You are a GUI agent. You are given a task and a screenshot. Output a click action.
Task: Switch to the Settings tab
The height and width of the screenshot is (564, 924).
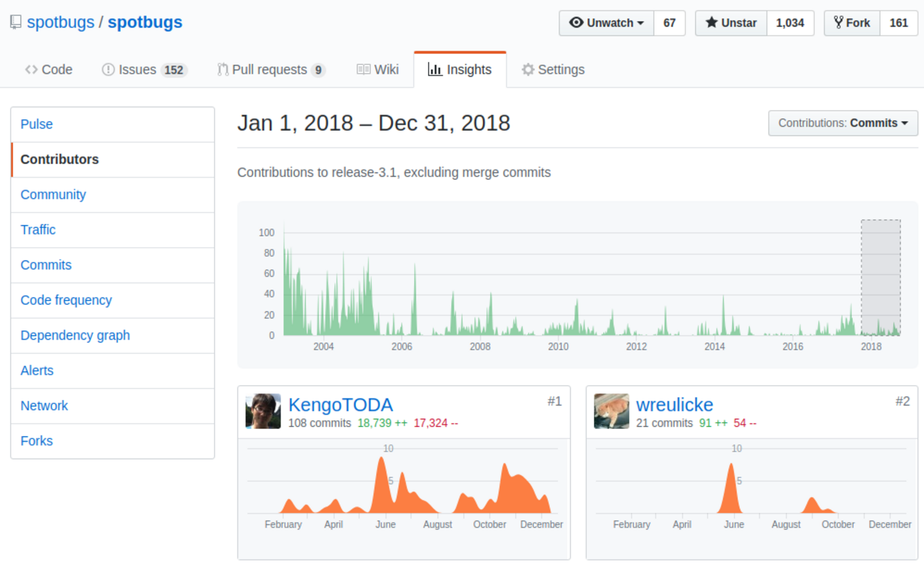click(x=553, y=70)
